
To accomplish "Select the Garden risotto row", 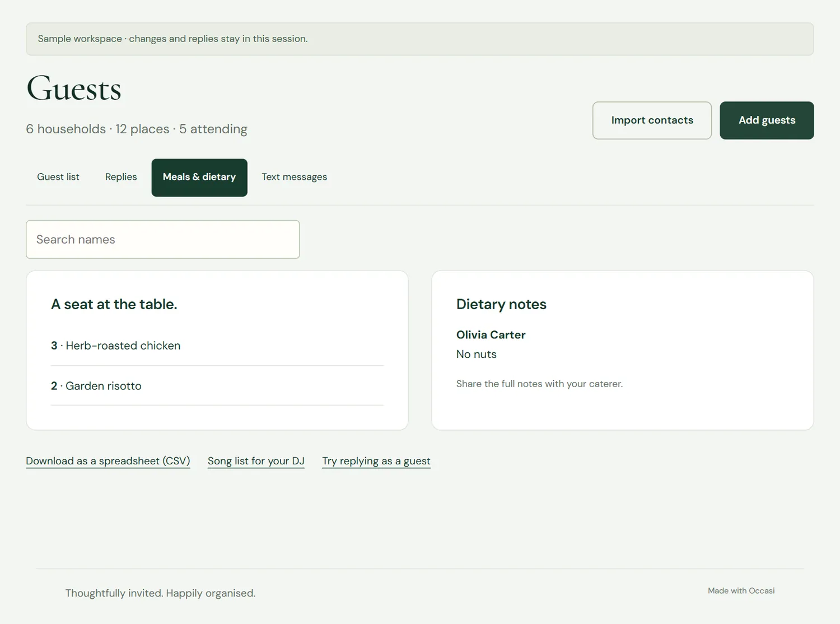I will tap(217, 386).
